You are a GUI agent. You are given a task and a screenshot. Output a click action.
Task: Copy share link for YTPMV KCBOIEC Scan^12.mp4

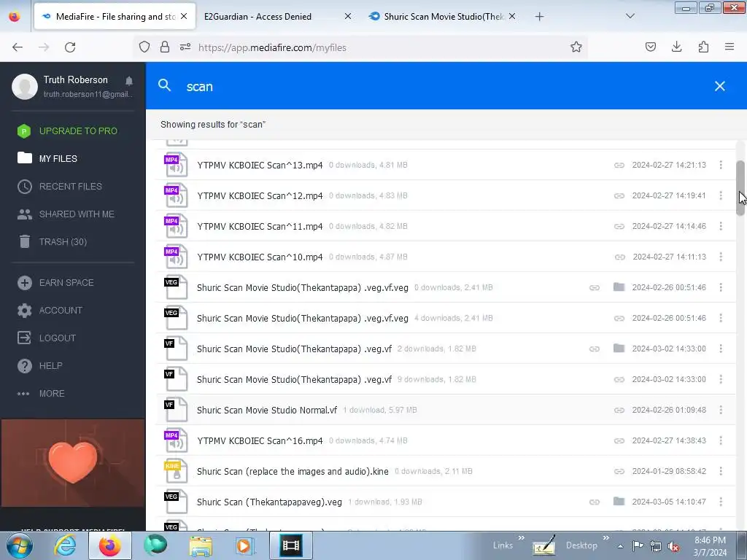[x=619, y=195]
